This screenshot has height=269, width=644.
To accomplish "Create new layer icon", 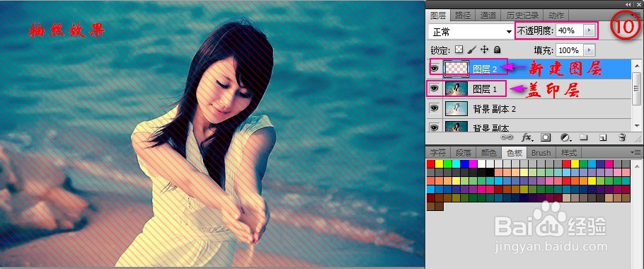I will point(603,137).
